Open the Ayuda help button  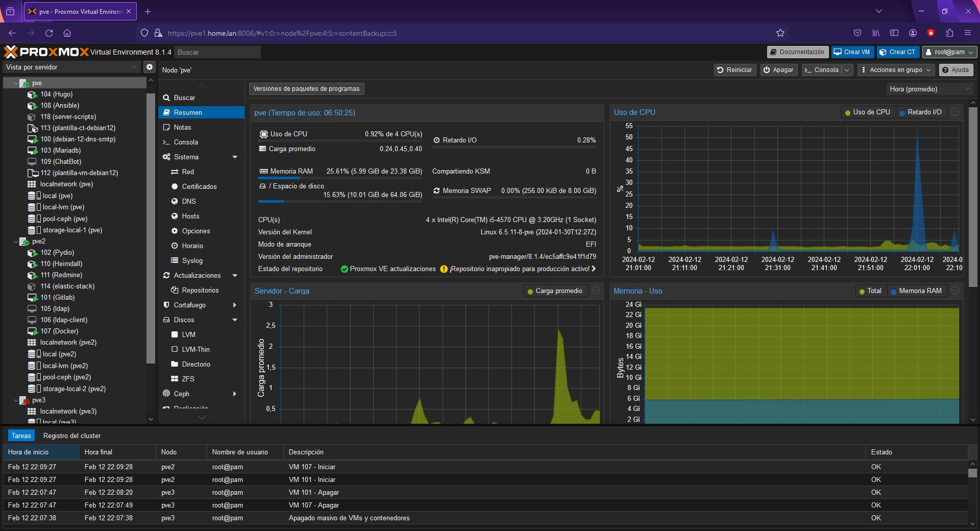coord(956,70)
